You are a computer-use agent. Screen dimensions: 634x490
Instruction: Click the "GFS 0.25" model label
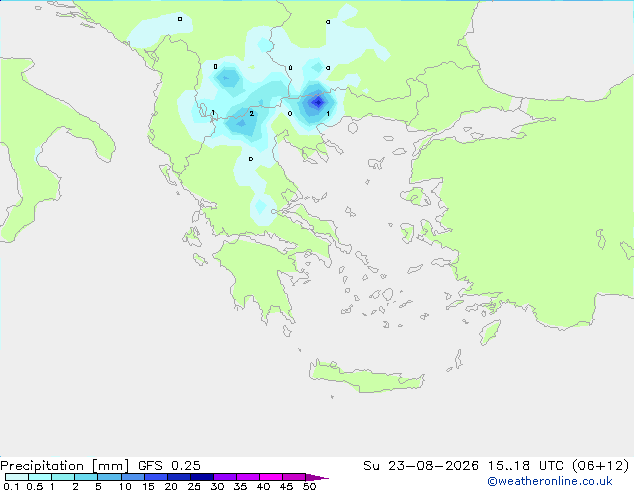(x=169, y=466)
